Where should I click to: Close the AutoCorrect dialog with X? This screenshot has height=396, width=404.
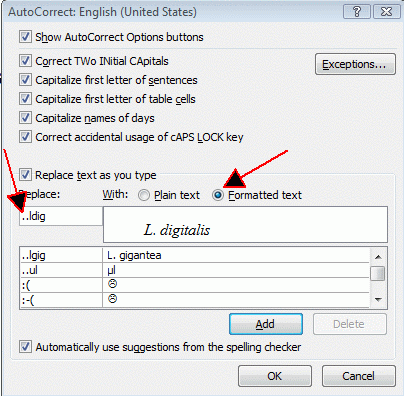[386, 12]
